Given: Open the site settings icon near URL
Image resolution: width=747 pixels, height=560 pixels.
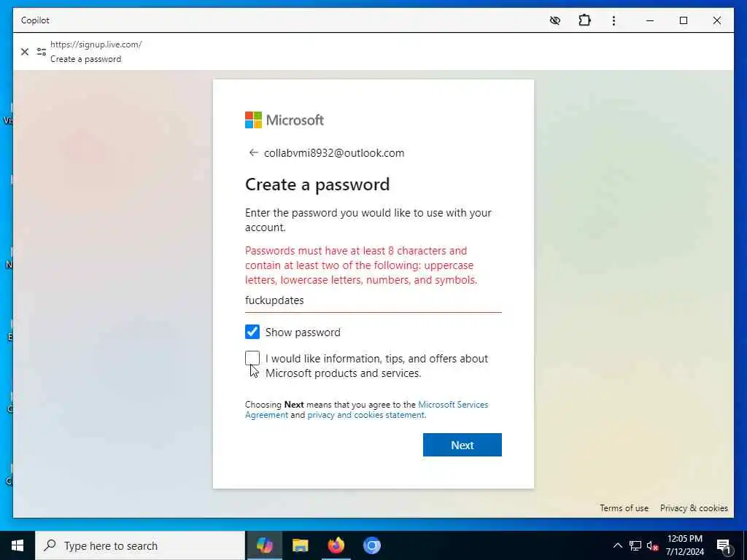Looking at the screenshot, I should pos(42,52).
